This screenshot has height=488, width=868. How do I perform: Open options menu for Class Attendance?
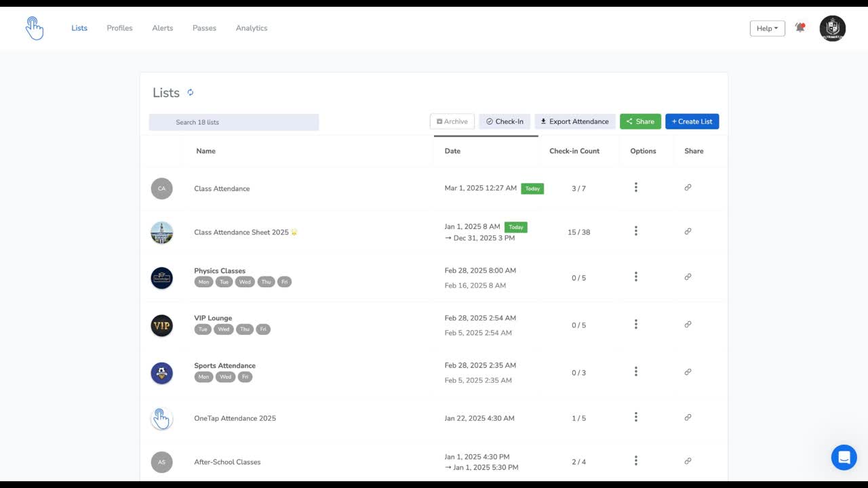tap(635, 188)
